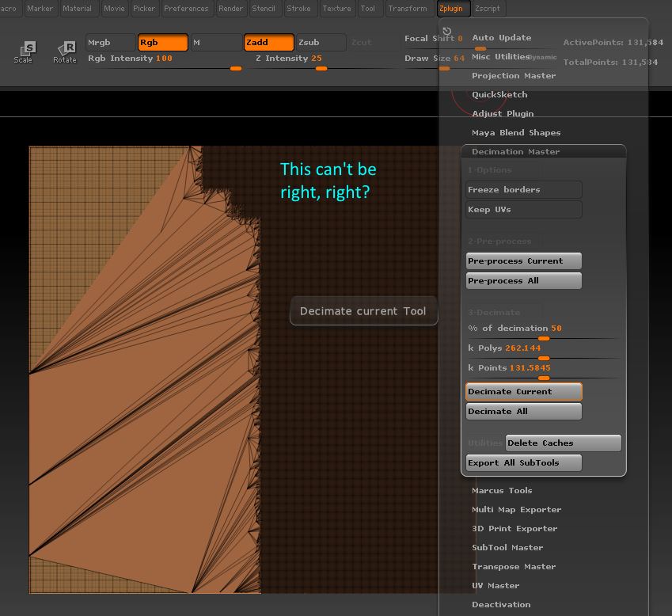Viewport: 672px width, 616px height.
Task: Open the Stencil menu
Action: 264,9
